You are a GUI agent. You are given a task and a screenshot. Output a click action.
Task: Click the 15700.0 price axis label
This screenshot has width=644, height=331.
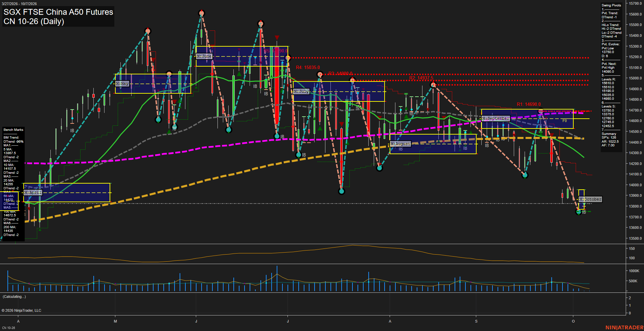(635, 3)
